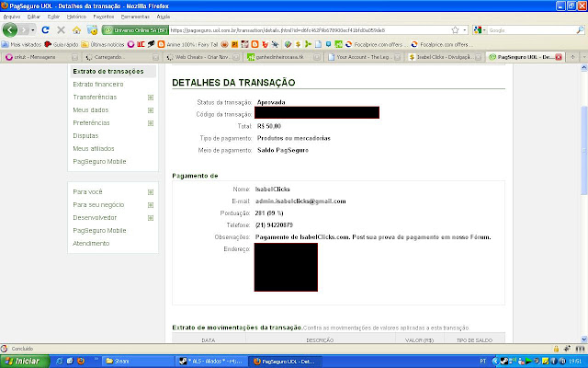
Task: Open the Mais visitados bookmark
Action: (21, 44)
